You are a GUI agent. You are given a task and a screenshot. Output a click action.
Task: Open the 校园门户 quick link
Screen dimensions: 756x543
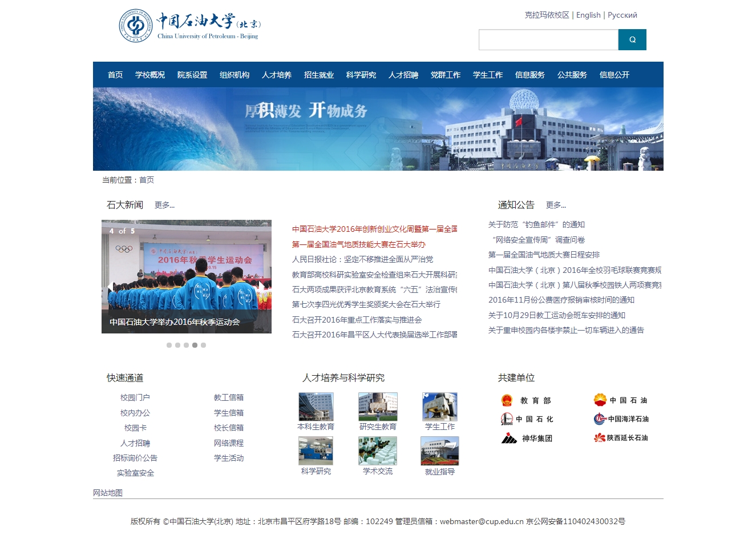click(135, 397)
